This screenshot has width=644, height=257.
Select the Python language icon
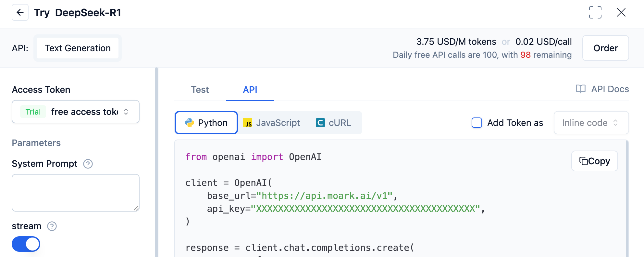coord(190,123)
